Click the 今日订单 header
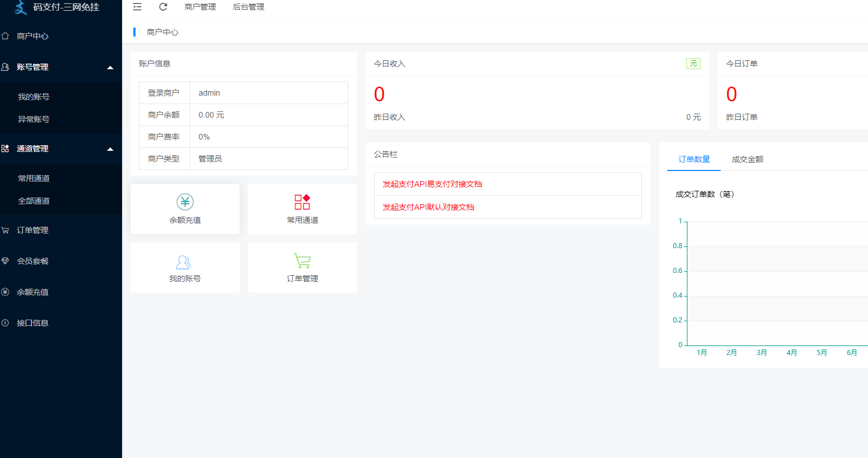The width and height of the screenshot is (868, 458). pos(741,64)
